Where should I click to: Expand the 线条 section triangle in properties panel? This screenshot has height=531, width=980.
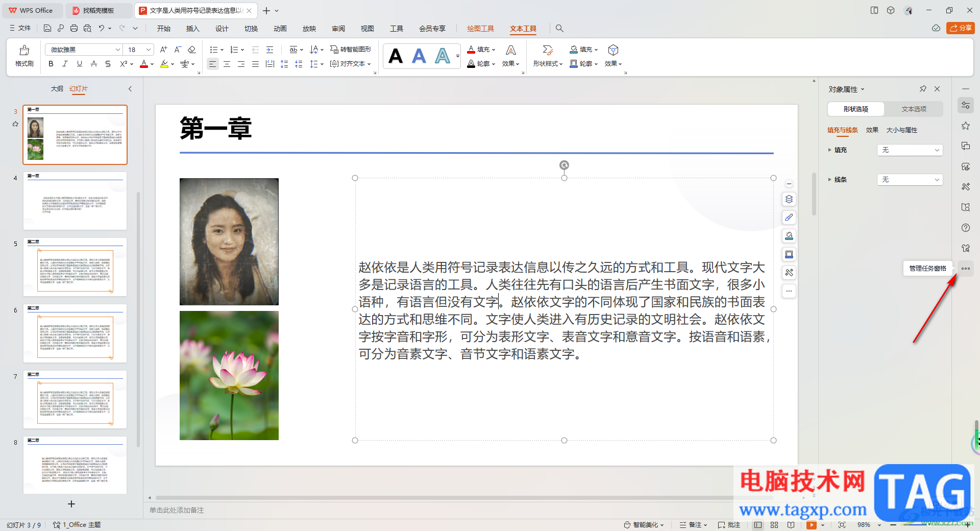829,180
